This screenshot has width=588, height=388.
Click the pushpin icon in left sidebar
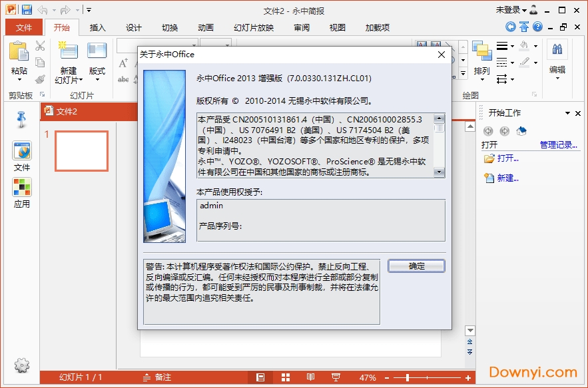point(22,119)
